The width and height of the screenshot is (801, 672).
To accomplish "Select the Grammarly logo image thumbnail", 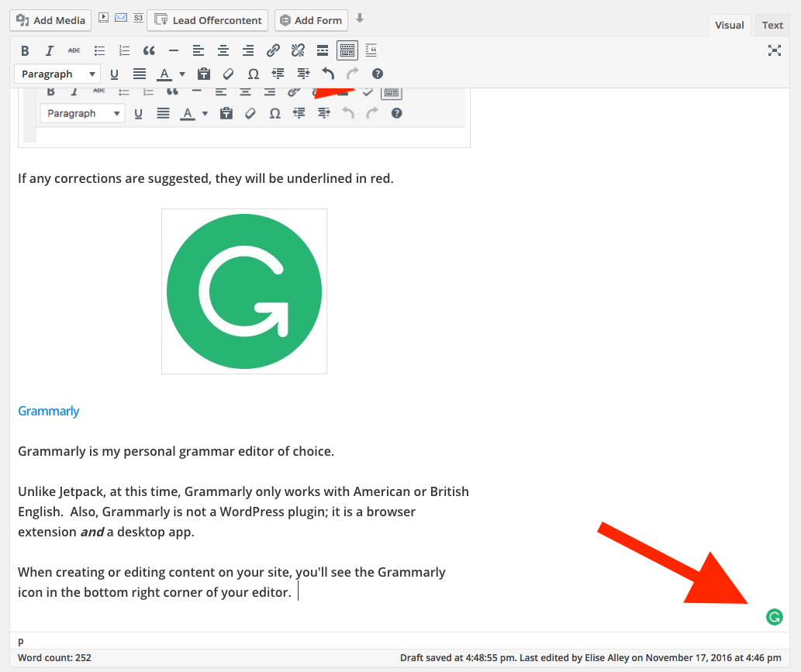I will (x=243, y=291).
